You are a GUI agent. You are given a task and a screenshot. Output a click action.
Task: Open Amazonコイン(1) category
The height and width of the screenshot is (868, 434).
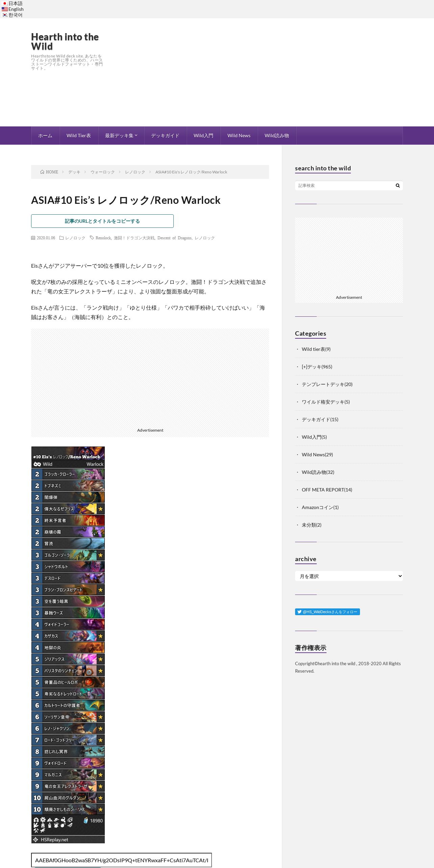(320, 507)
